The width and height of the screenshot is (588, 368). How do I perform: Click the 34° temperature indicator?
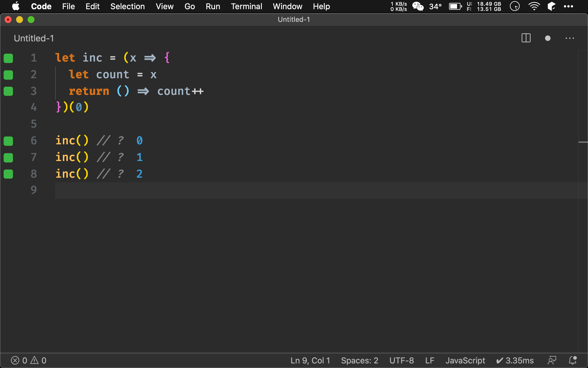click(435, 6)
